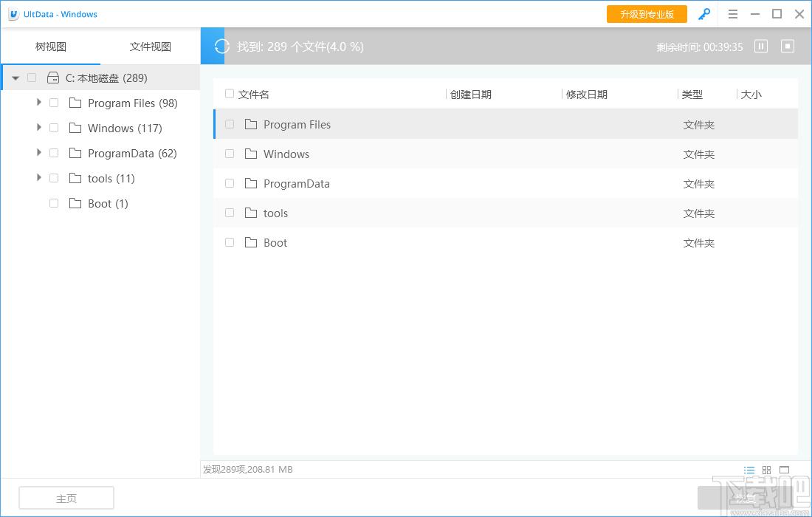Image resolution: width=812 pixels, height=517 pixels.
Task: Select Windows (117) tree label
Action: [x=125, y=128]
